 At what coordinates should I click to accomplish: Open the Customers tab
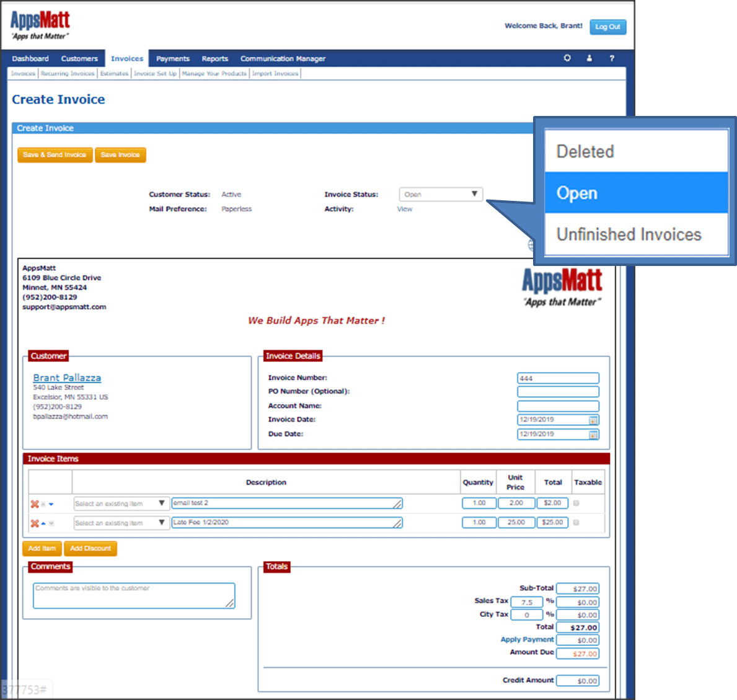pos(79,59)
